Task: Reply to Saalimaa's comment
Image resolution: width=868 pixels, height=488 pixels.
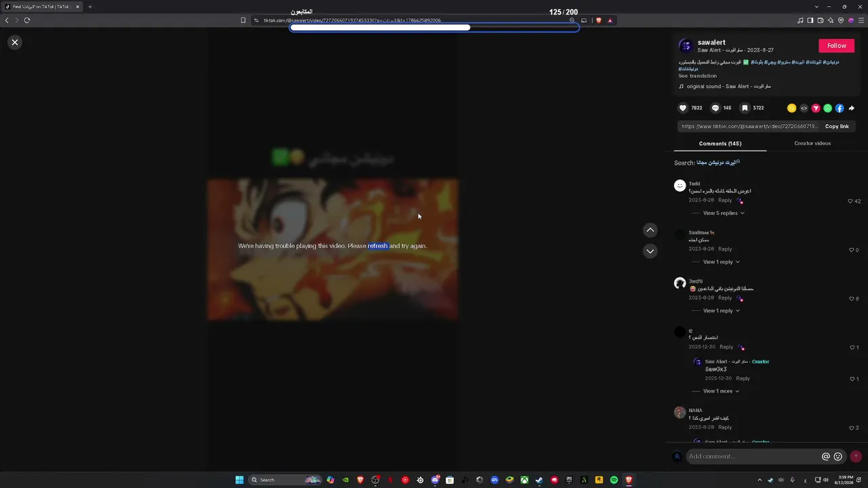Action: pyautogui.click(x=725, y=249)
